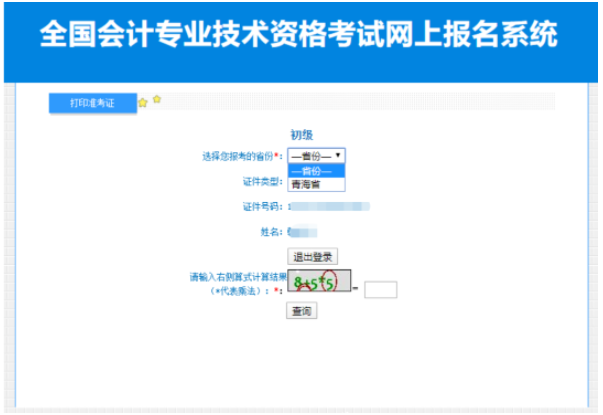The width and height of the screenshot is (603, 415).
Task: Click the site title header banner
Action: (300, 38)
